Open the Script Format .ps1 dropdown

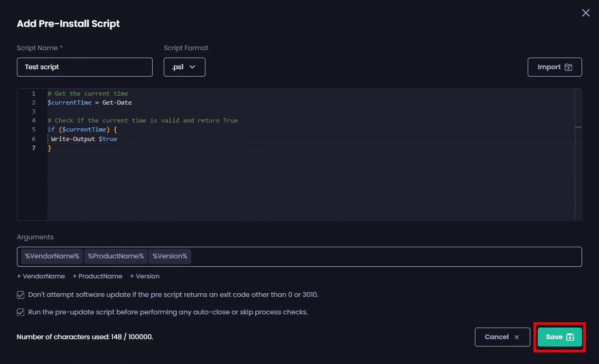pyautogui.click(x=184, y=67)
